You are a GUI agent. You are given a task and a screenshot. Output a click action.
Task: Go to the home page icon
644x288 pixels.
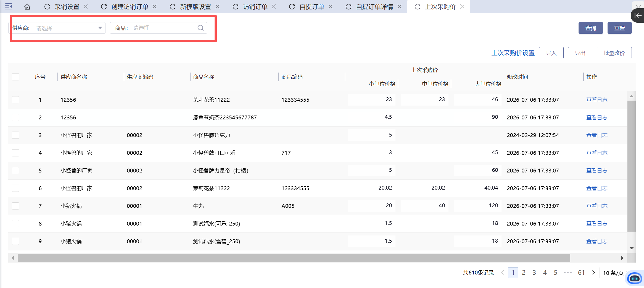(x=27, y=7)
